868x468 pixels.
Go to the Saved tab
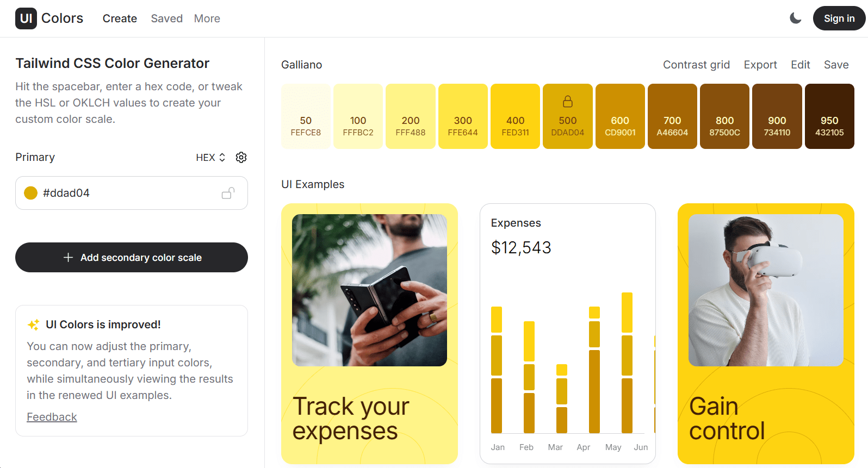click(x=167, y=18)
